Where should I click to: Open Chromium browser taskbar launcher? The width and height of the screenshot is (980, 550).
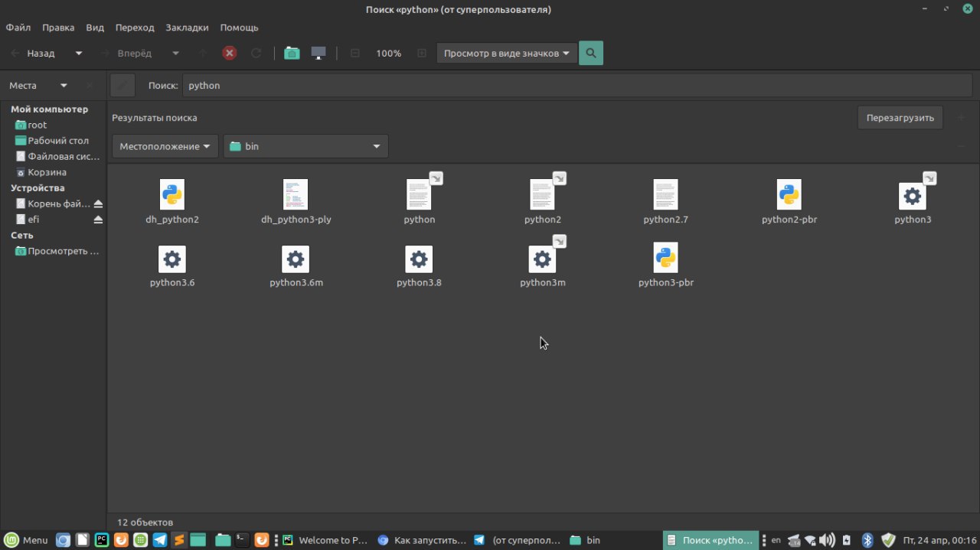tap(63, 540)
